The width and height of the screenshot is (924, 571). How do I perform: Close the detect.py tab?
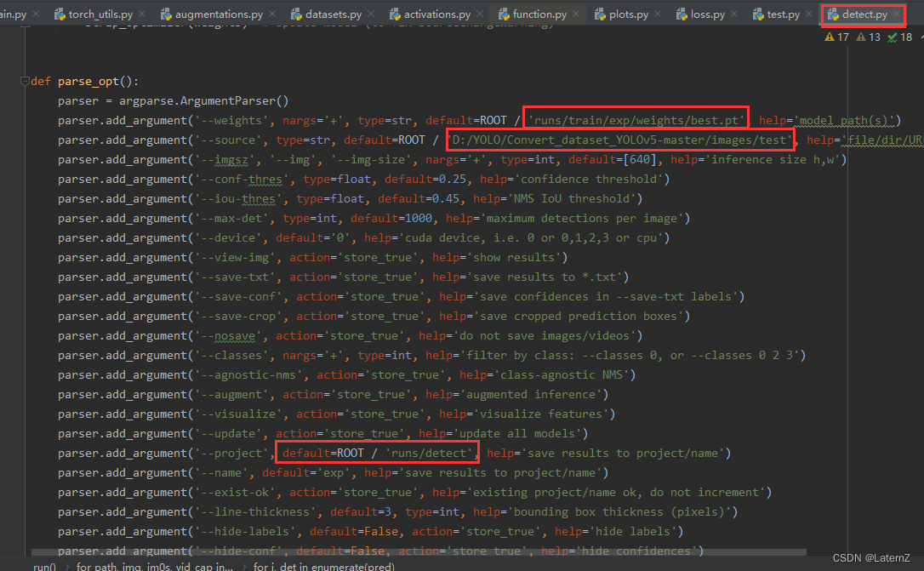click(896, 14)
